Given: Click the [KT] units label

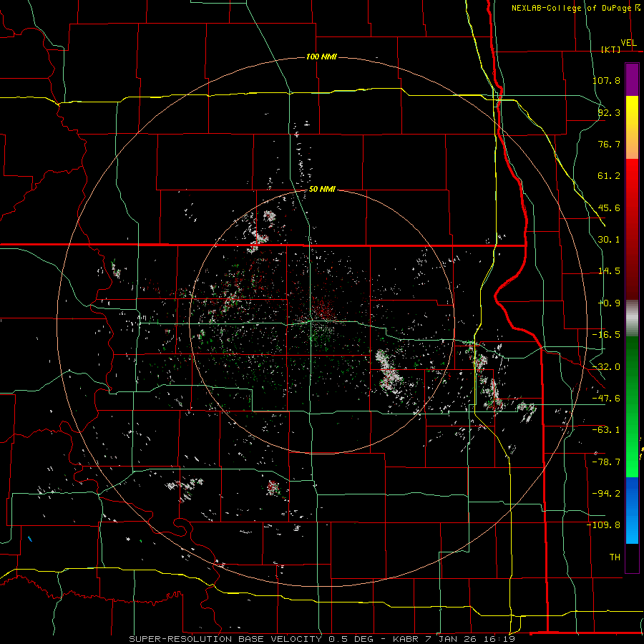Looking at the screenshot, I should click(x=610, y=49).
